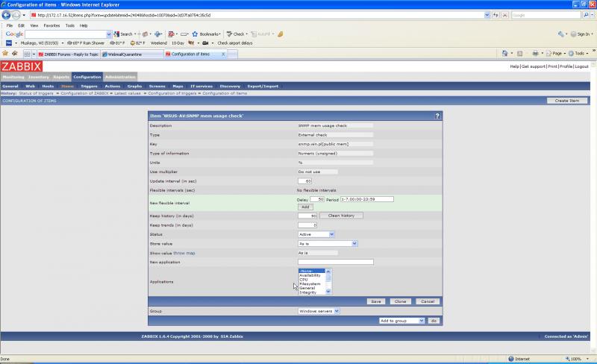
Task: Click the browser Back arrow button
Action: click(7, 15)
